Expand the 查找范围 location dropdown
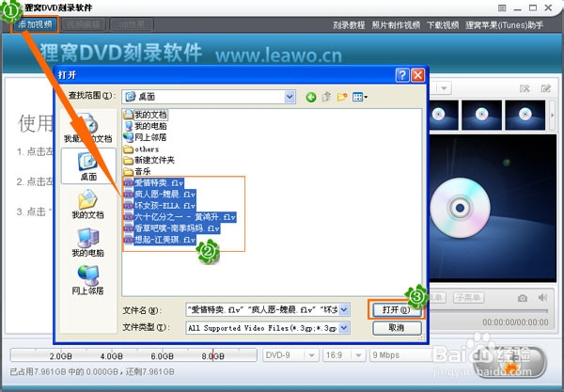Screen dimensions: 564x392 tap(290, 97)
